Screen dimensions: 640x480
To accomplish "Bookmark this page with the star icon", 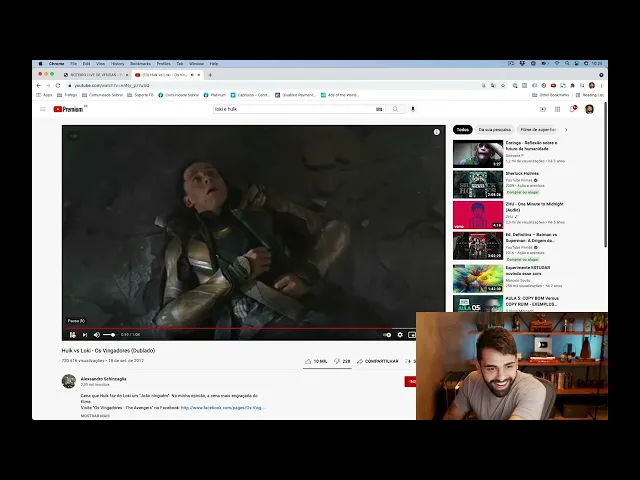I will coord(503,86).
